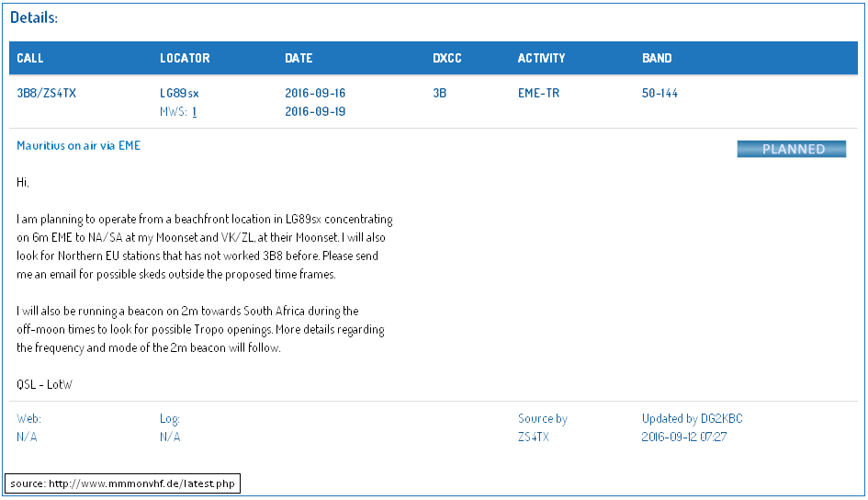Click the end date 2016-09-19

(x=315, y=112)
